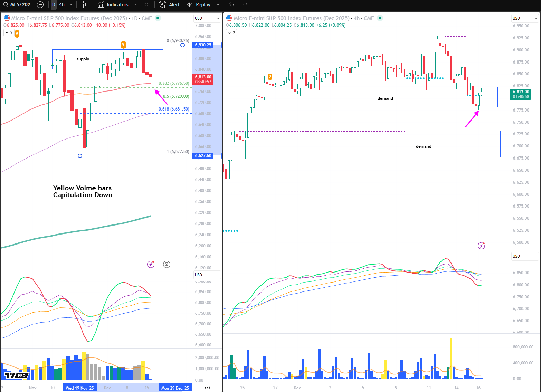Collapse indicator legend on left chart
Screen dimensions: 541x392
pyautogui.click(x=9, y=33)
